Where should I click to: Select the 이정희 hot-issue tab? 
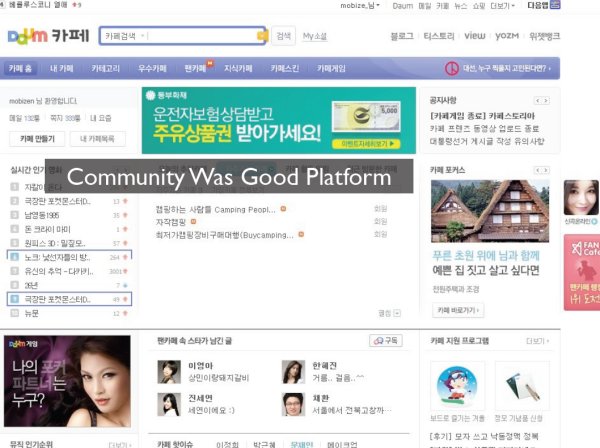pyautogui.click(x=227, y=445)
